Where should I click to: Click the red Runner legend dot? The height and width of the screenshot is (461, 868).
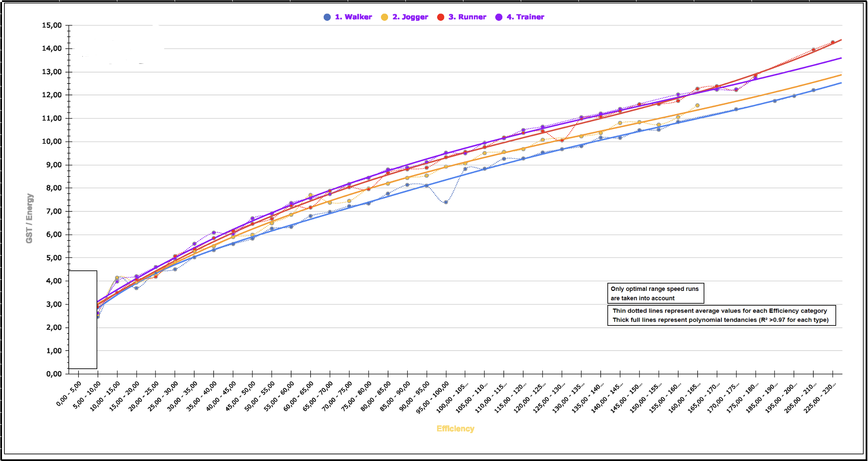pyautogui.click(x=440, y=17)
